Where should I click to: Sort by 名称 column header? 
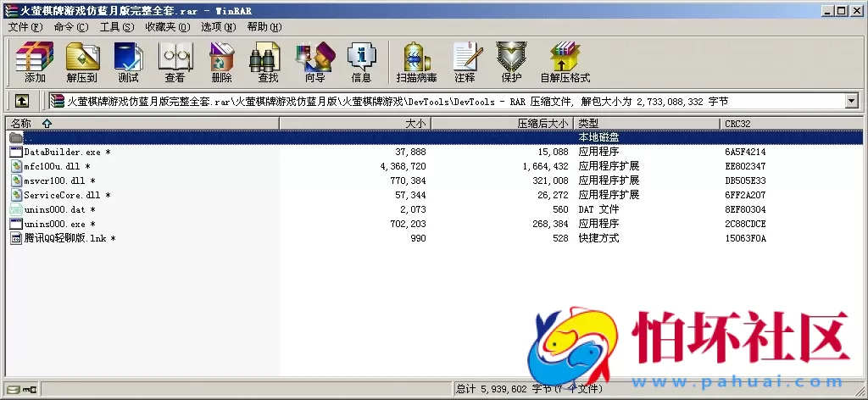coord(142,123)
